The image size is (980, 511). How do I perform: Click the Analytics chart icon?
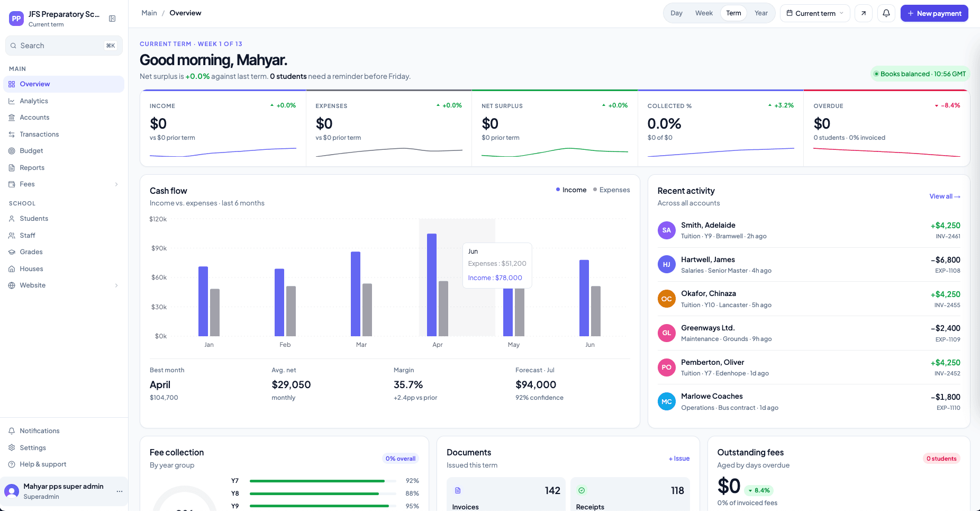tap(12, 101)
